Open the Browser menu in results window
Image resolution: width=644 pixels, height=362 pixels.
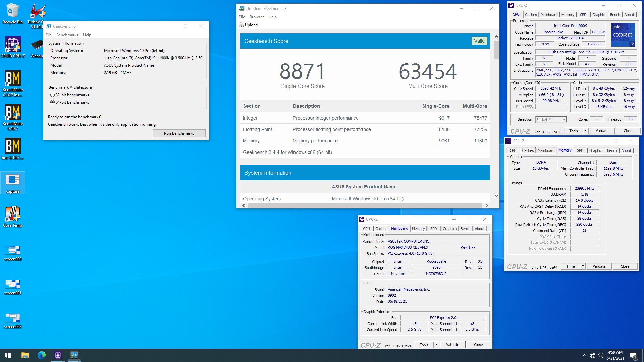257,17
